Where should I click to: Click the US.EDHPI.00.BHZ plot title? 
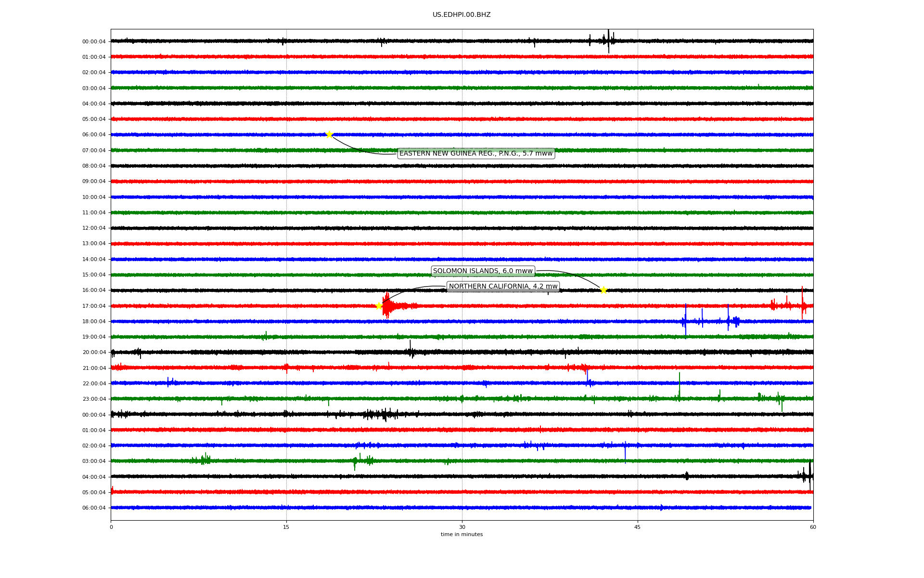tap(461, 15)
